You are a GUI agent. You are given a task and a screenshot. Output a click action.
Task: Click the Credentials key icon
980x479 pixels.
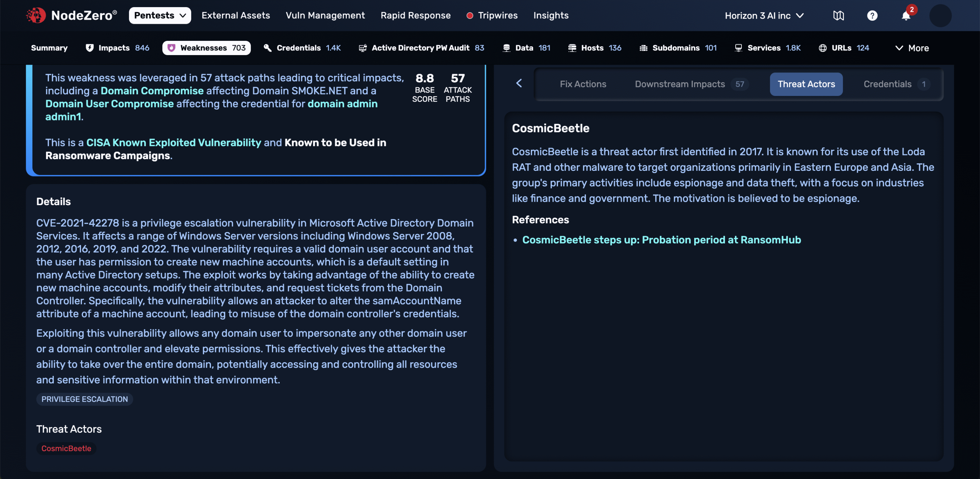[x=267, y=48]
